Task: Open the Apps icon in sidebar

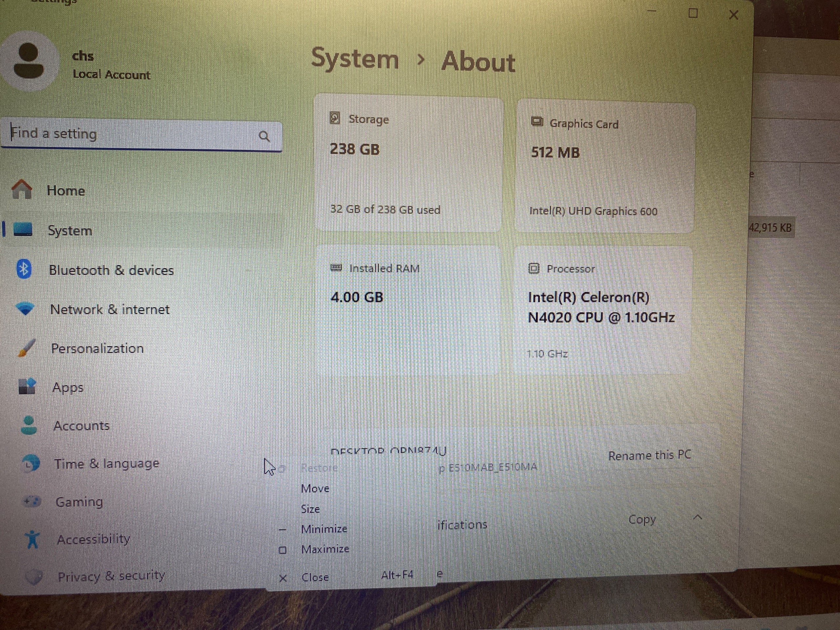Action: pyautogui.click(x=27, y=387)
